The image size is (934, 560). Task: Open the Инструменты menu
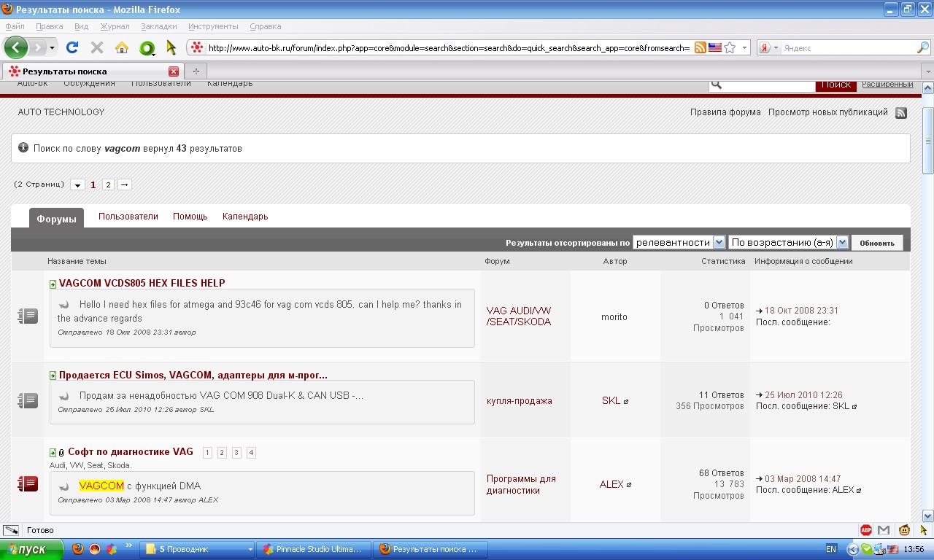213,26
